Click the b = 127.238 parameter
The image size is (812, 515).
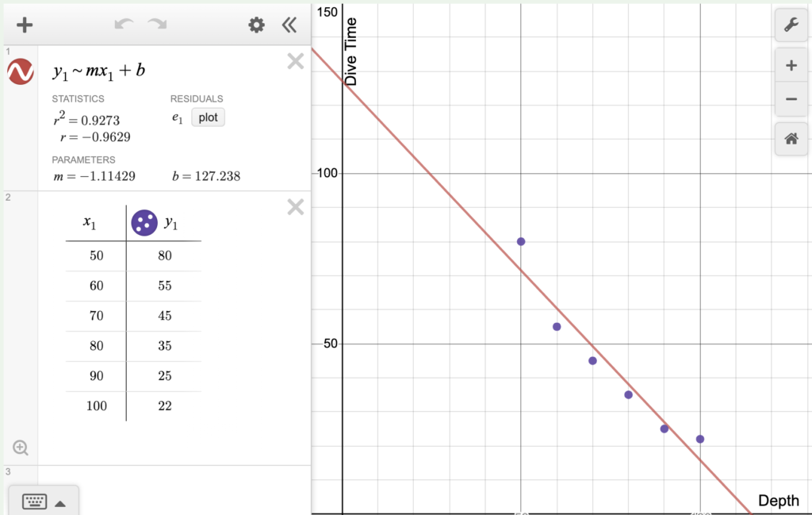click(206, 176)
